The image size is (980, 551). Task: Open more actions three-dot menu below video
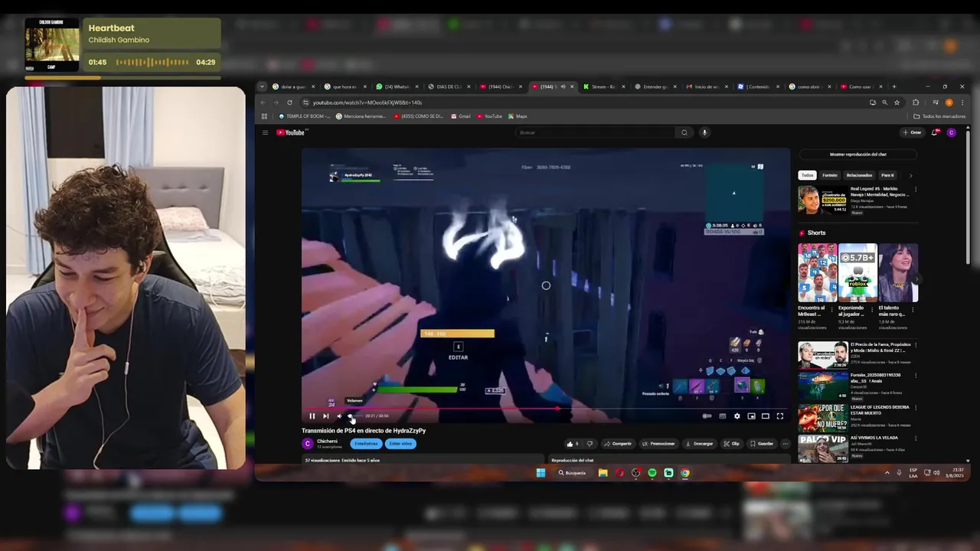point(785,444)
